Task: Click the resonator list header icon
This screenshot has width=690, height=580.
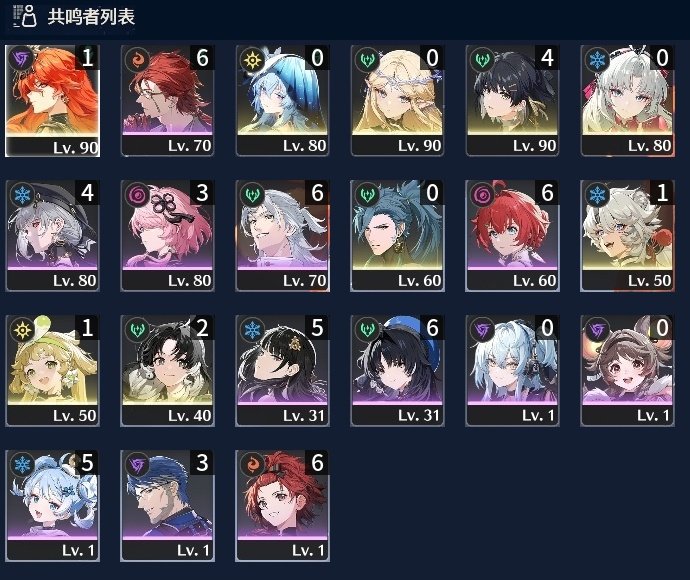Action: click(x=25, y=16)
